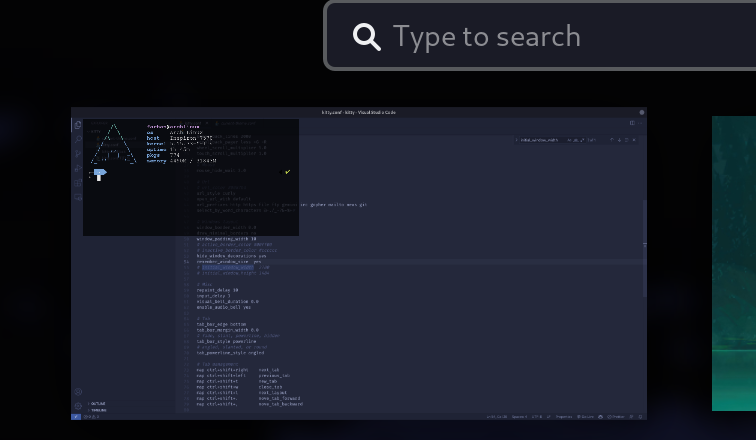Image resolution: width=756 pixels, height=440 pixels.
Task: Click the line 'tab_bar_style powerline'
Action: point(227,341)
